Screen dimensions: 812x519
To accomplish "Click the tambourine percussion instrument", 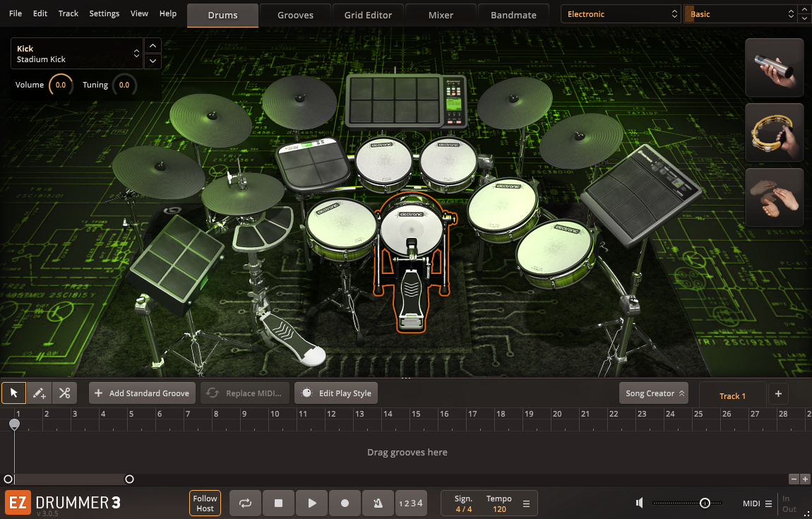I will click(774, 133).
